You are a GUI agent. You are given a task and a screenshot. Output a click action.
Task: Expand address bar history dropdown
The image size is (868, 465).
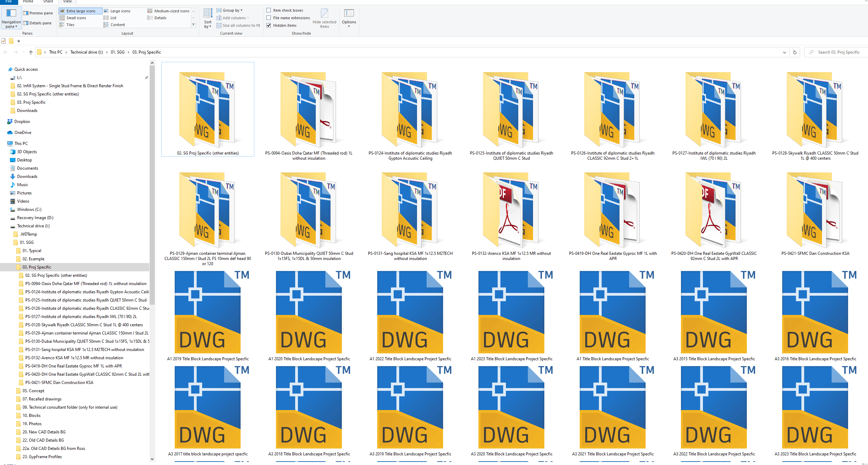(784, 52)
